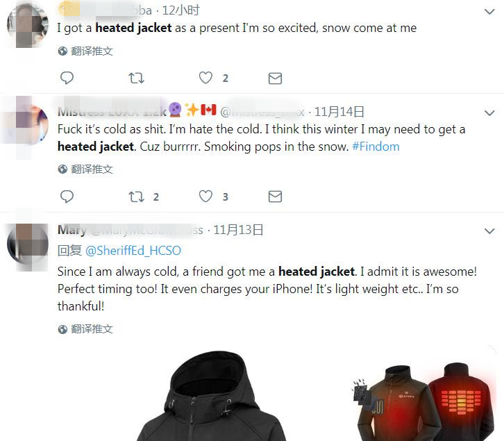Open Mary's profile avatar

(28, 244)
